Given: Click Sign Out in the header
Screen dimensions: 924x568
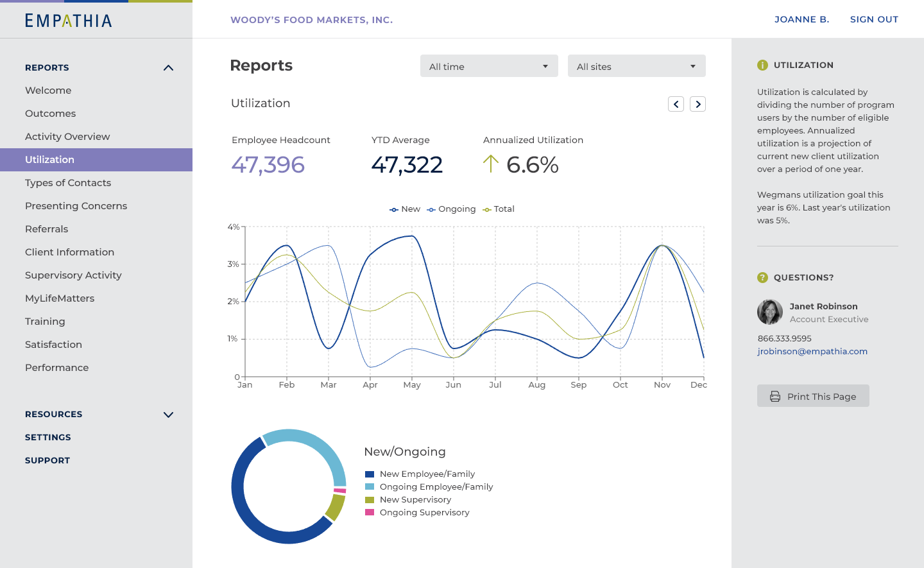Looking at the screenshot, I should 874,19.
